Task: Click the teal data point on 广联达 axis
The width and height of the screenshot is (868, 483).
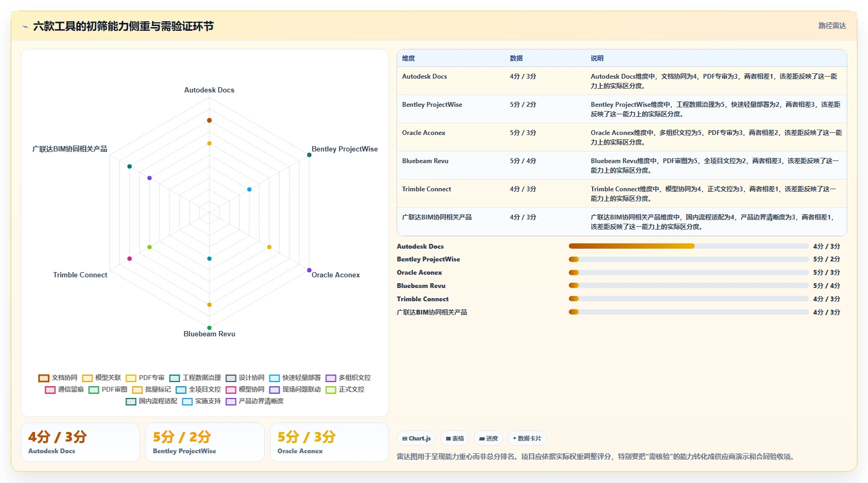Action: pos(130,166)
